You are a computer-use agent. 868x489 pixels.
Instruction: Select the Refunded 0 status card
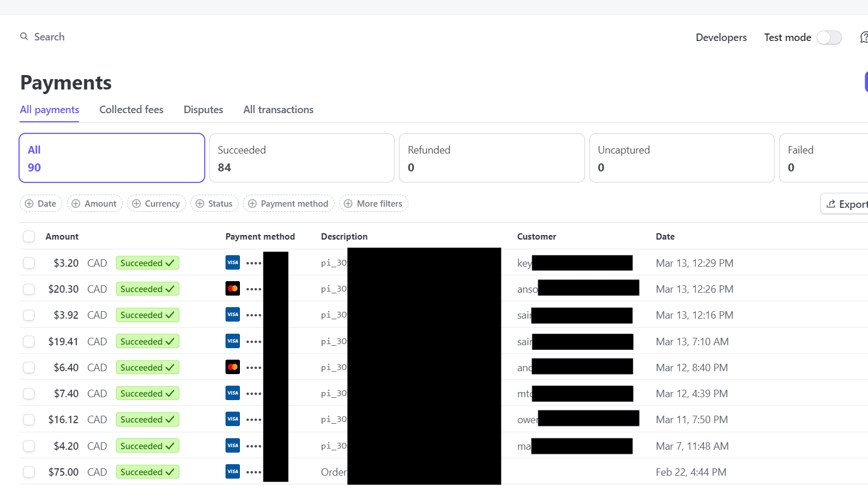tap(492, 158)
